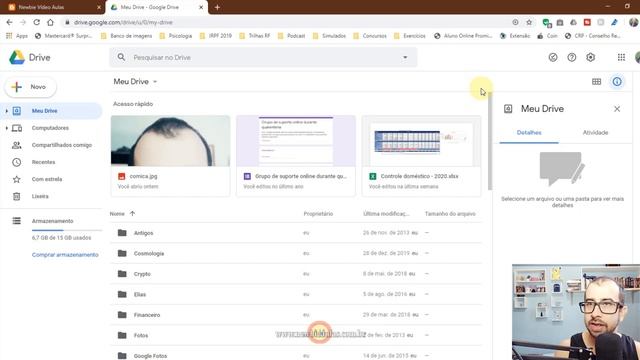Switch to grid layout view
This screenshot has width=640, height=360.
[596, 82]
